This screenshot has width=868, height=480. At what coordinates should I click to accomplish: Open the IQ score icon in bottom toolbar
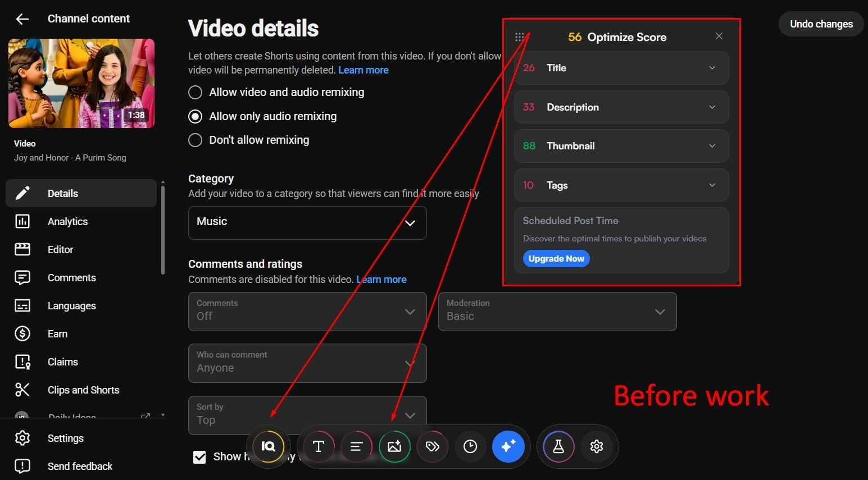tap(269, 446)
